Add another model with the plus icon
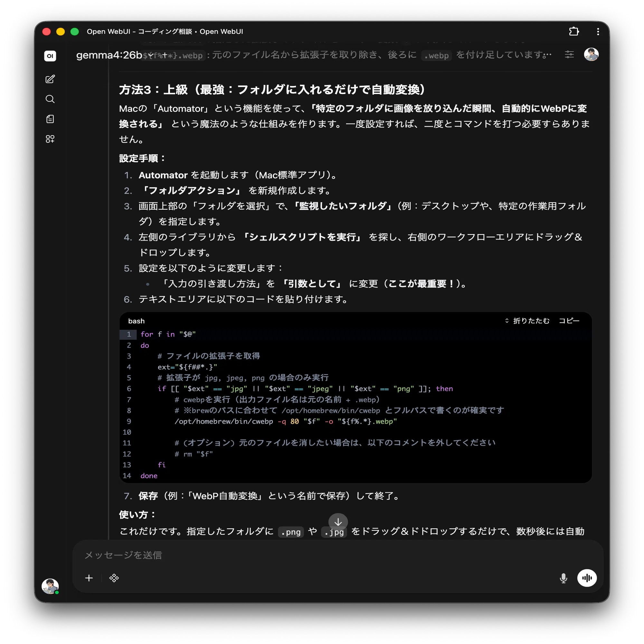Viewport: 644px width, 644px height. pos(164,55)
